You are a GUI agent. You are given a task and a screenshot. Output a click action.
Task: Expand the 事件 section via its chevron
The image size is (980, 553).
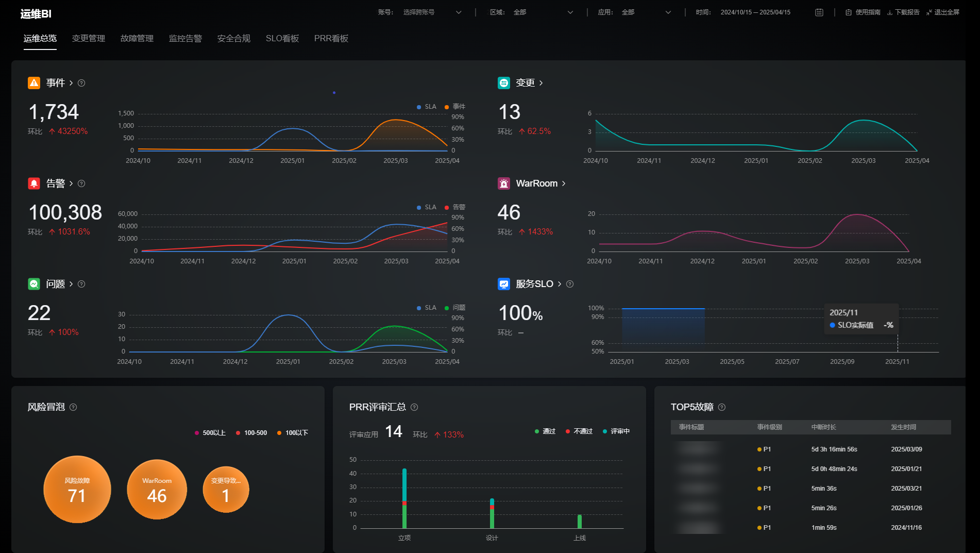[x=71, y=83]
